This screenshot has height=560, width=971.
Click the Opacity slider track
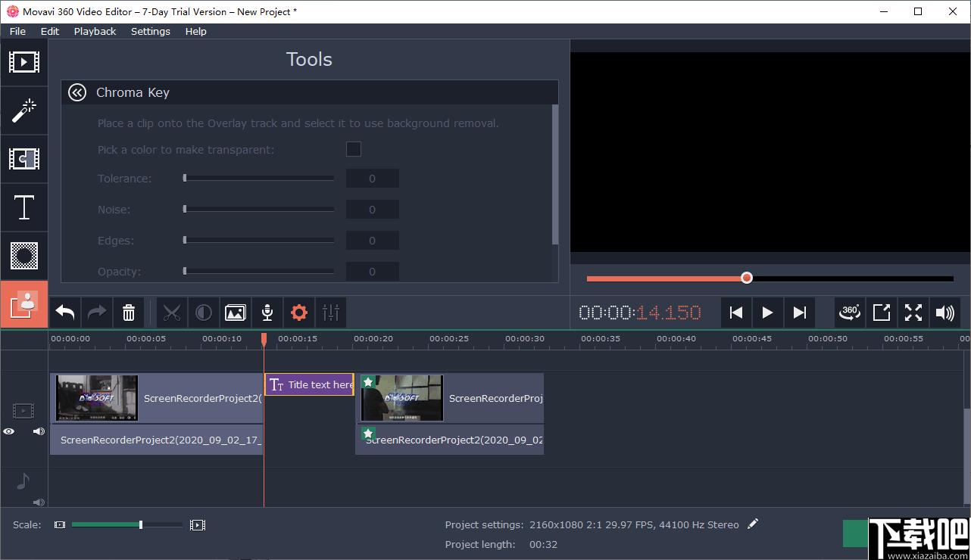pos(258,272)
